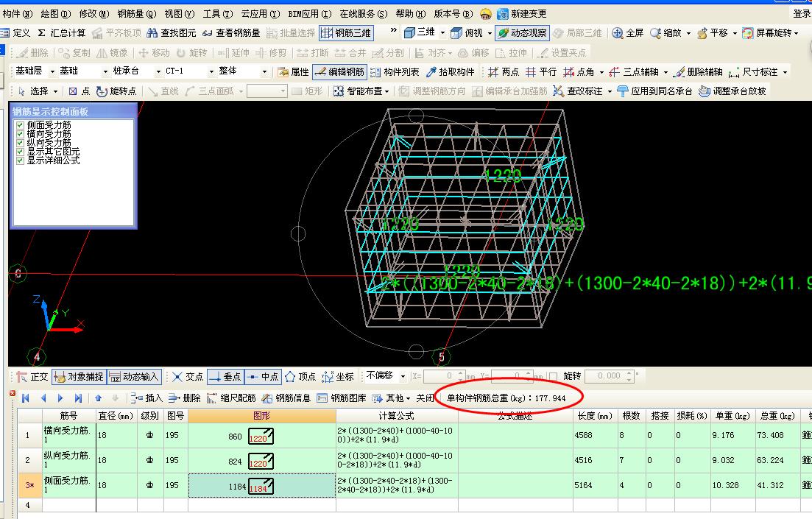The width and height of the screenshot is (812, 519).
Task: Open the 工具(T) menu
Action: [217, 14]
